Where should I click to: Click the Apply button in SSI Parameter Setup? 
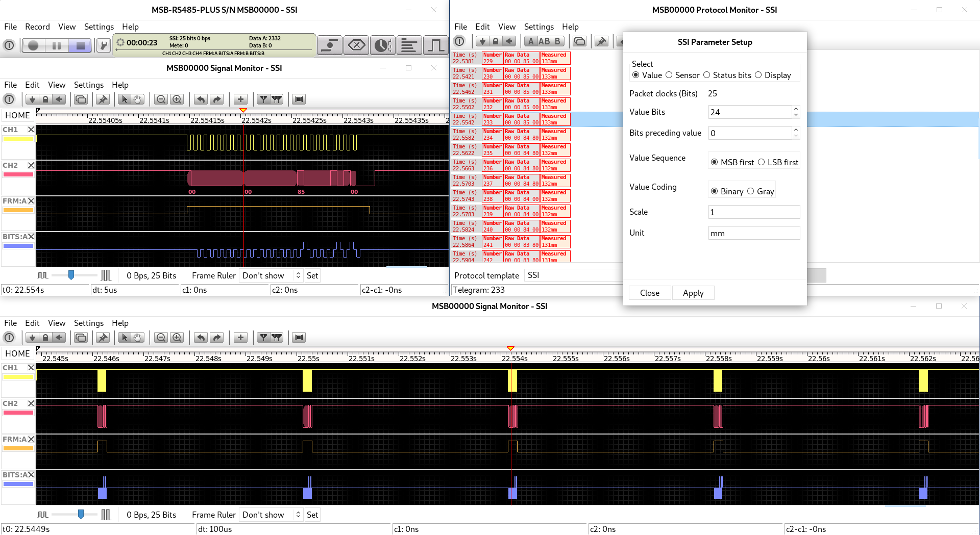click(x=693, y=293)
